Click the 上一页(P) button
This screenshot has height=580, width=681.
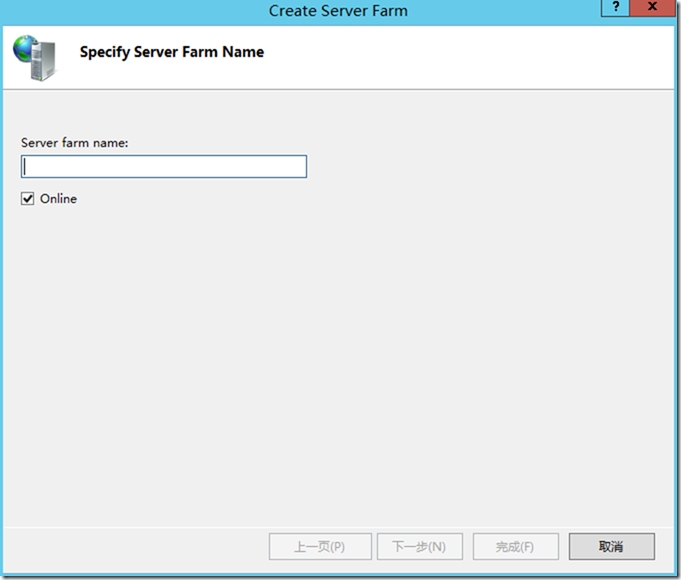point(320,547)
